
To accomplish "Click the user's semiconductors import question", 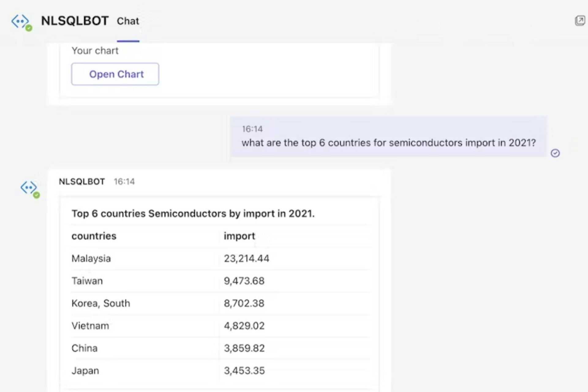I will pyautogui.click(x=388, y=143).
